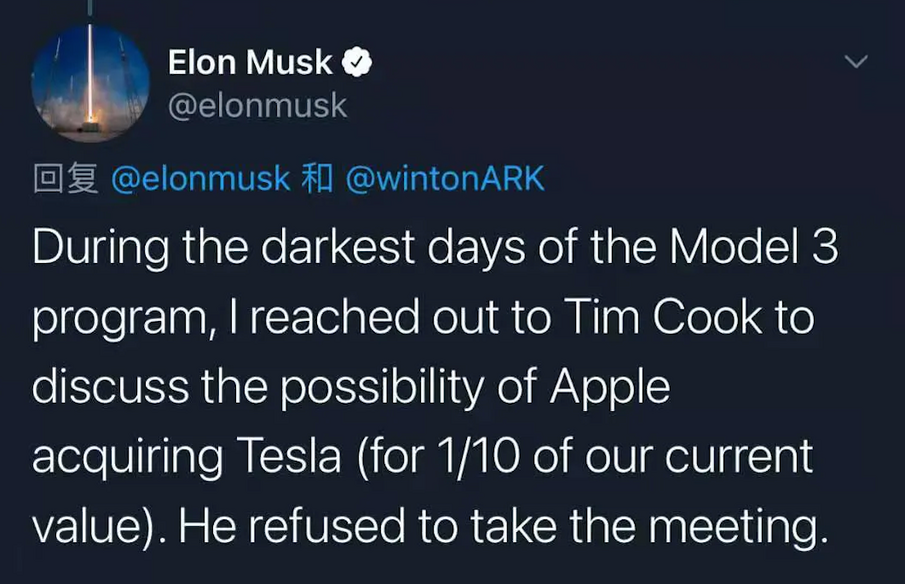The width and height of the screenshot is (905, 584).
Task: Follow the blue @elonmusk mention in reply line
Action: (x=200, y=178)
